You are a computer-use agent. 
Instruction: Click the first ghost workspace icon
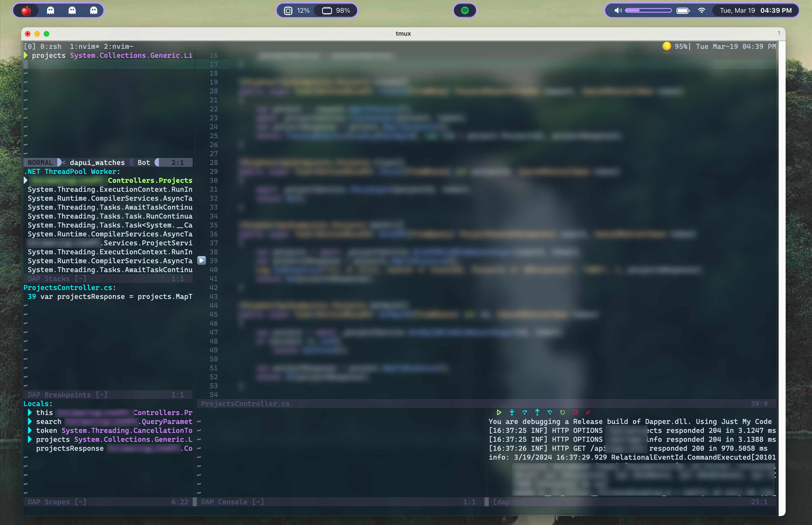(x=51, y=11)
